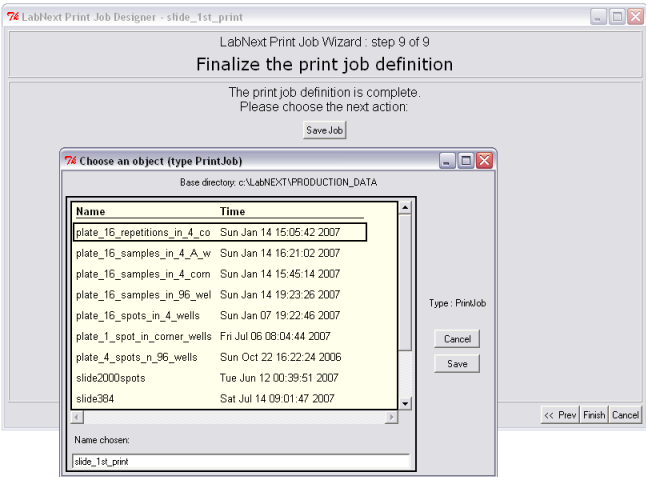
Task: Minimize the LabNext Print Job Designer window
Action: [x=598, y=17]
